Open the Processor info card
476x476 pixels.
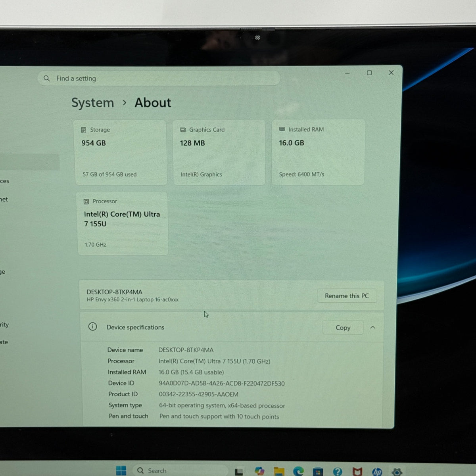point(123,223)
